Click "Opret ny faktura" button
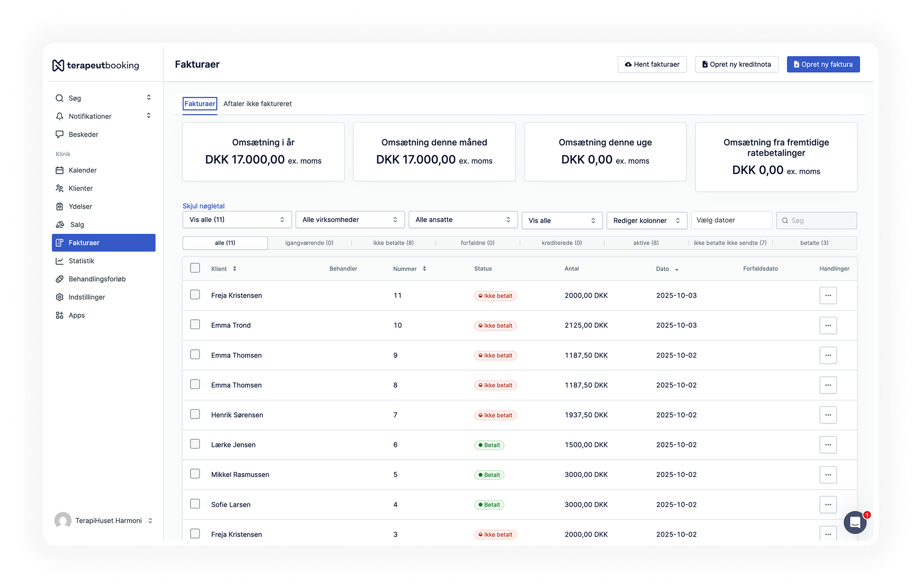 (823, 64)
